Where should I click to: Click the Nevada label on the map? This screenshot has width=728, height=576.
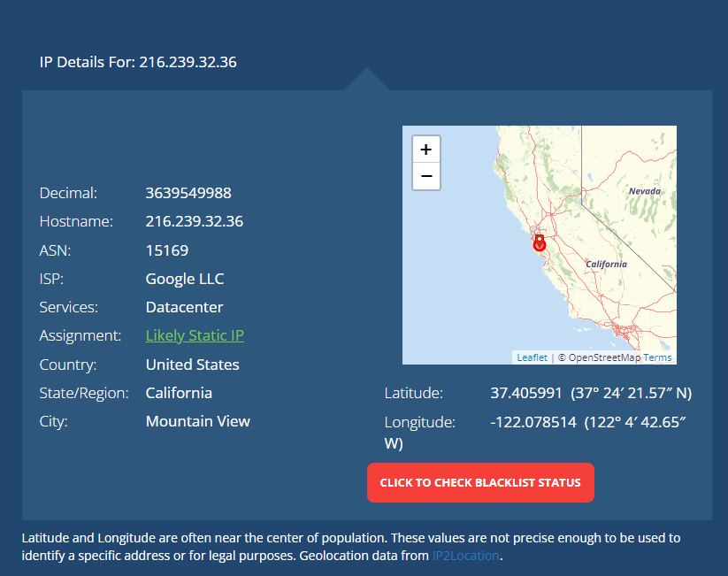[x=645, y=191]
